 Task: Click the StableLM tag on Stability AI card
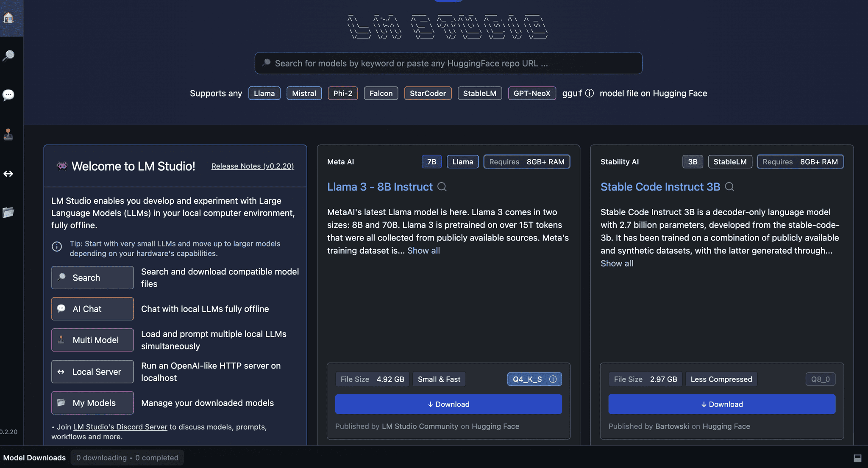click(730, 161)
